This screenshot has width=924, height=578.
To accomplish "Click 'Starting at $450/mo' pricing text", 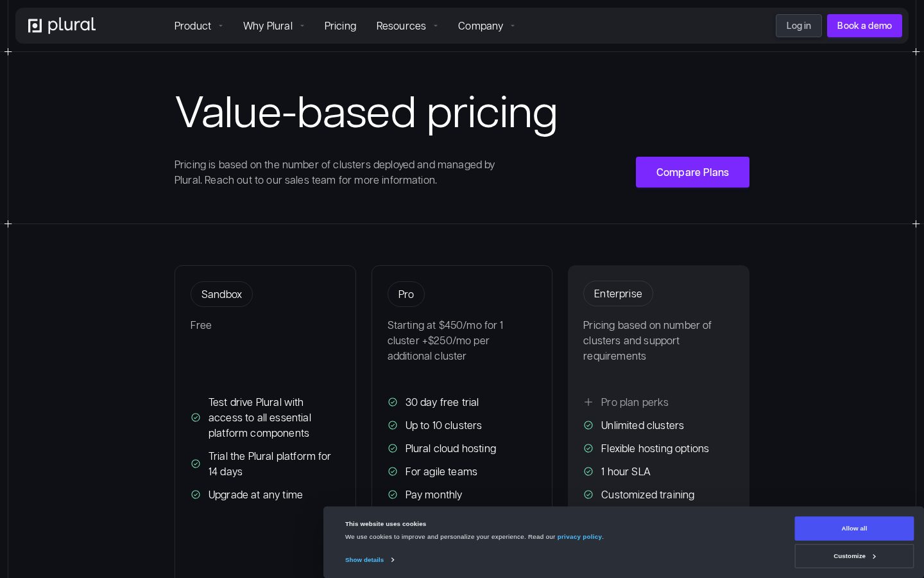I will [x=445, y=340].
